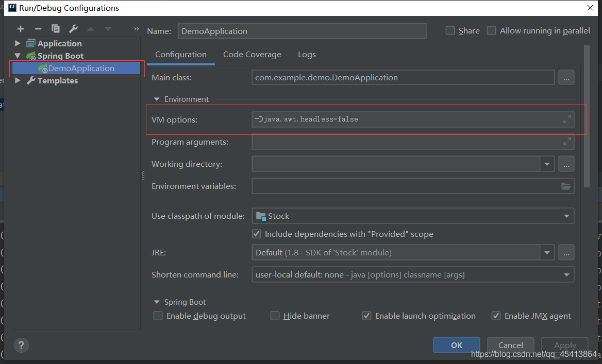Screen dimensions: 602x364
Task: Browse Working directory with ellipsis button
Action: point(566,164)
